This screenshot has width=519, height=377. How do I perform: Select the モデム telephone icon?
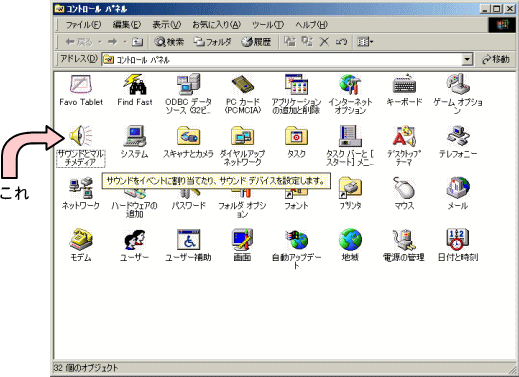pos(80,239)
